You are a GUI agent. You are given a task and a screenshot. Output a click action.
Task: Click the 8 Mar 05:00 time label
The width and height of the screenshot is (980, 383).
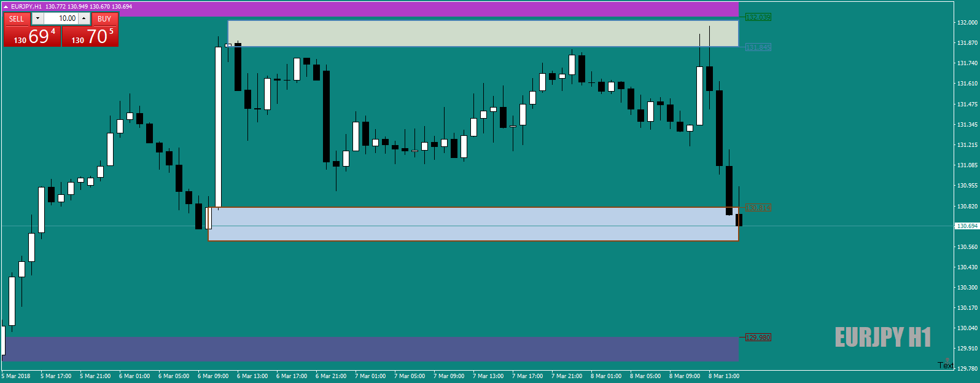[x=645, y=376]
